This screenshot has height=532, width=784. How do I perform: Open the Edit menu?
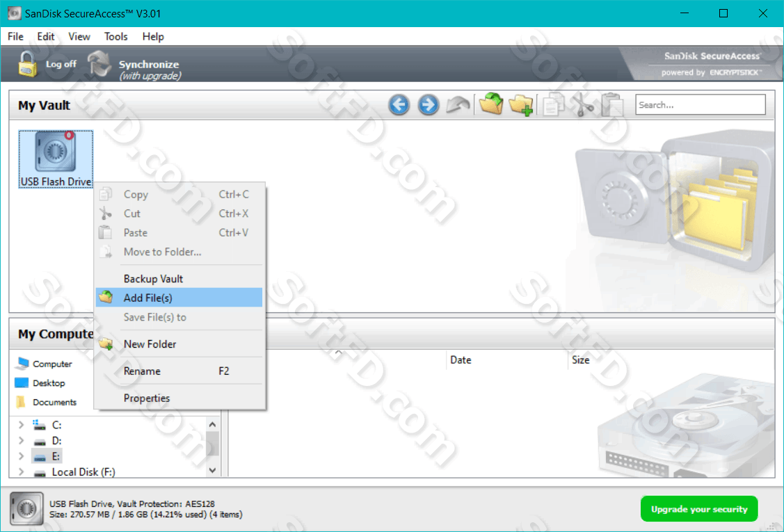(45, 36)
